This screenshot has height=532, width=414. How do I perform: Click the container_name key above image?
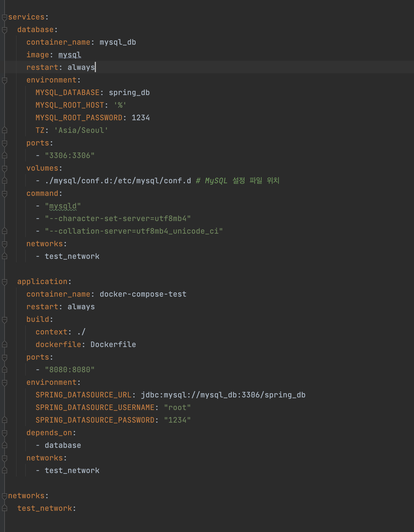click(x=58, y=42)
